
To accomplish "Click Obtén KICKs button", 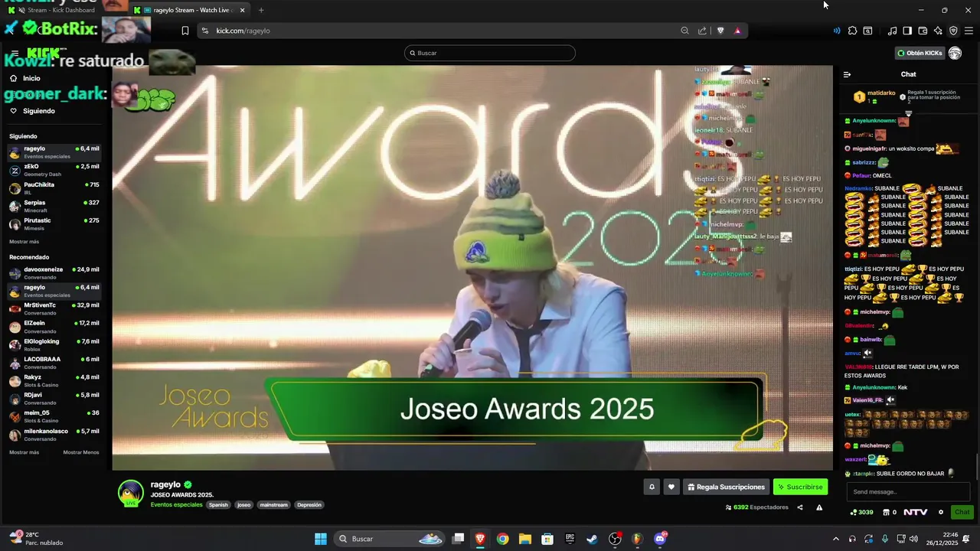I will 920,53.
